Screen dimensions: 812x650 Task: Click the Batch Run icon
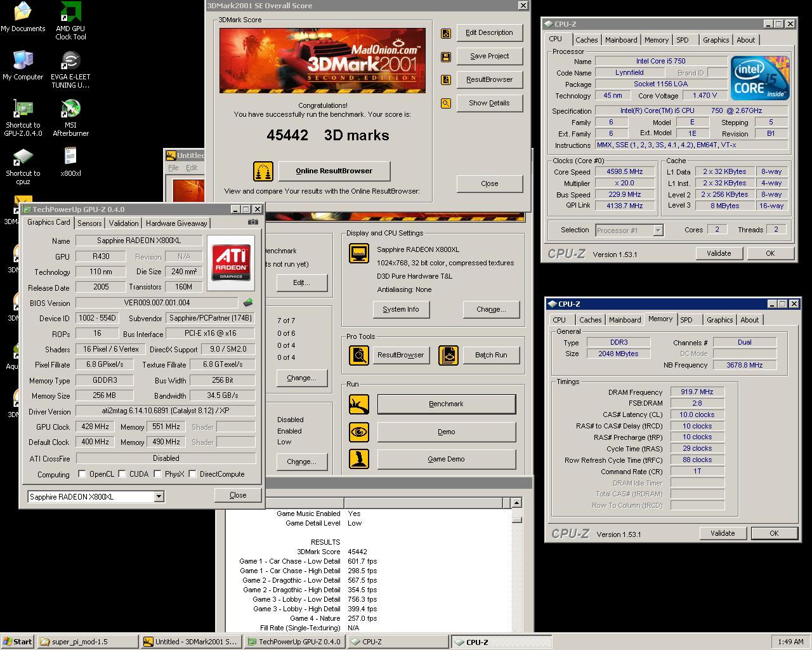pos(448,355)
